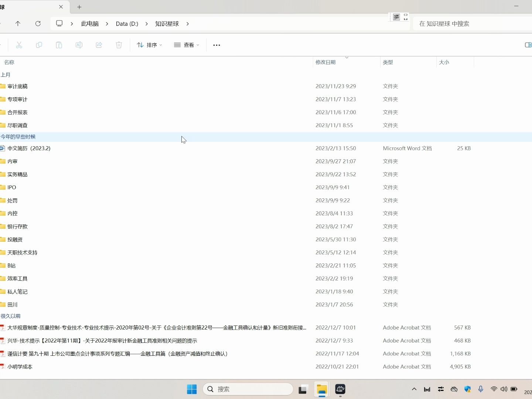Select the 天职技术支持 folder

22,253
